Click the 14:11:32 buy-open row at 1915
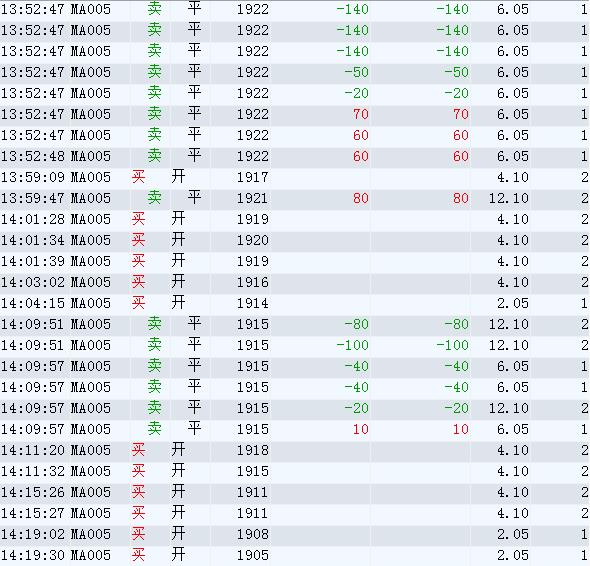Image resolution: width=590 pixels, height=566 pixels. tap(295, 471)
